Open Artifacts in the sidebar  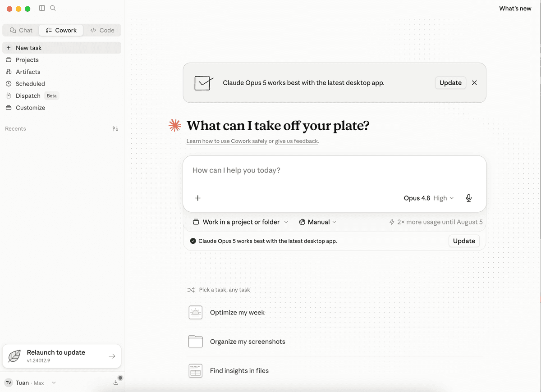pyautogui.click(x=62, y=72)
